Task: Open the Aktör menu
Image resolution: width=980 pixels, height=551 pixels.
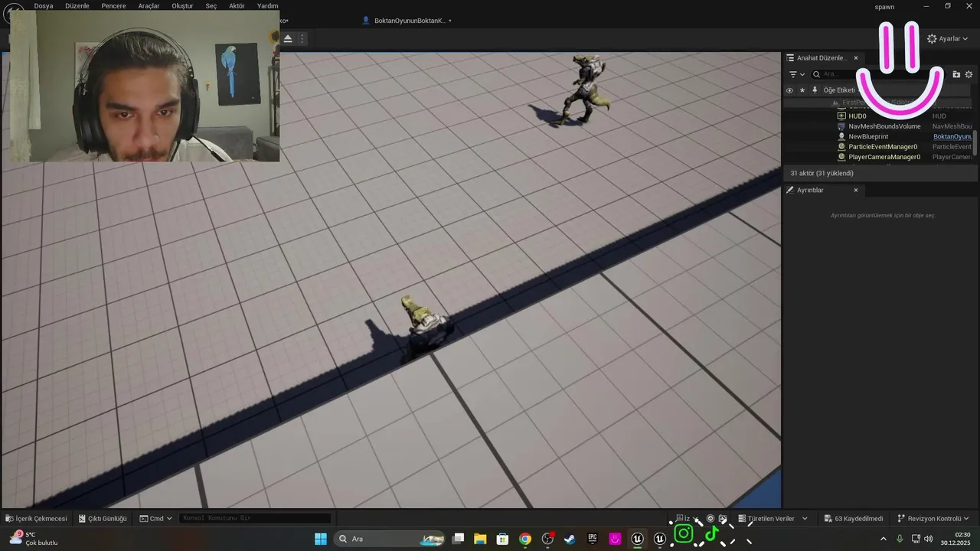Action: pyautogui.click(x=237, y=6)
